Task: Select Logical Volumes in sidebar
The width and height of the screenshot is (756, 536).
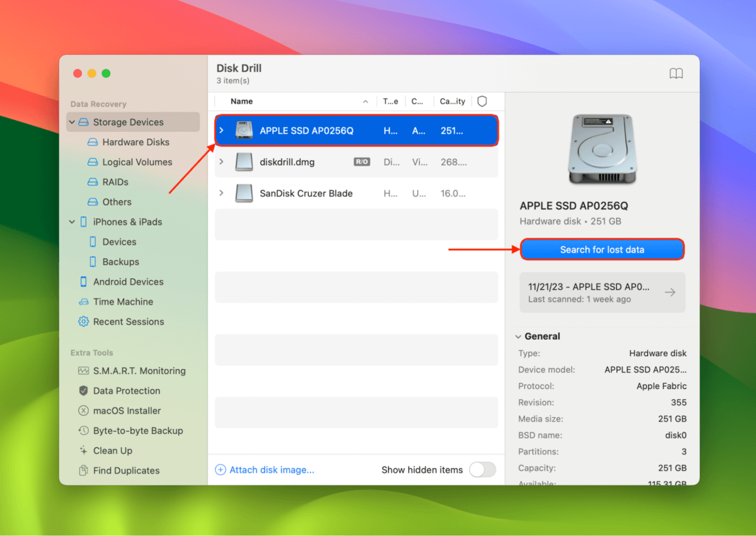Action: click(137, 162)
